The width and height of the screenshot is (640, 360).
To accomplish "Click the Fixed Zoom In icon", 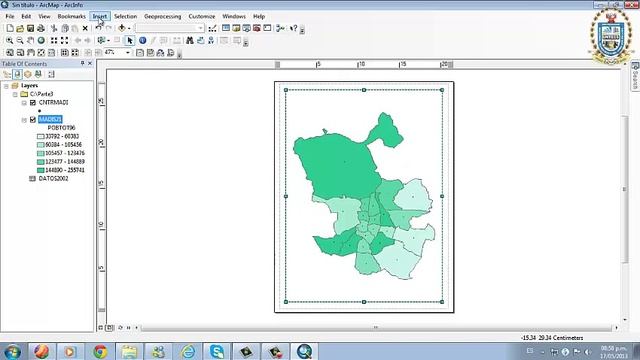I will coord(54,40).
